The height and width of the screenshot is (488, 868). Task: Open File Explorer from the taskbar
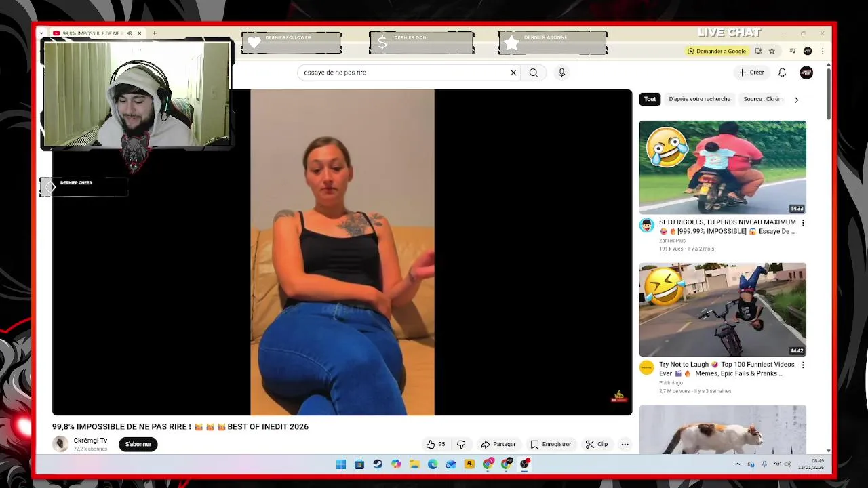click(x=414, y=464)
